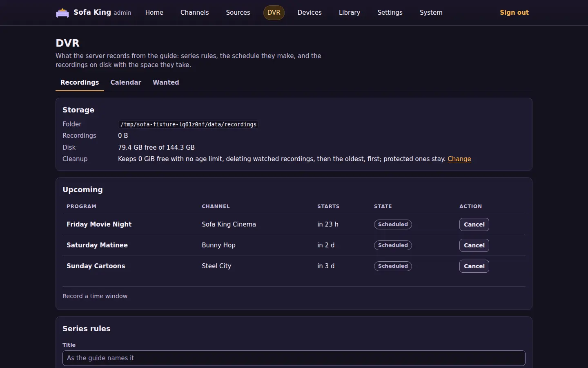Click the Sign out link
588x368 pixels.
(514, 13)
